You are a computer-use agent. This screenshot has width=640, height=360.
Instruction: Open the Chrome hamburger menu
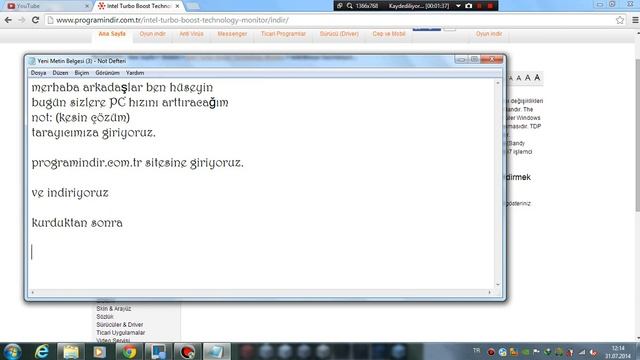click(x=635, y=20)
